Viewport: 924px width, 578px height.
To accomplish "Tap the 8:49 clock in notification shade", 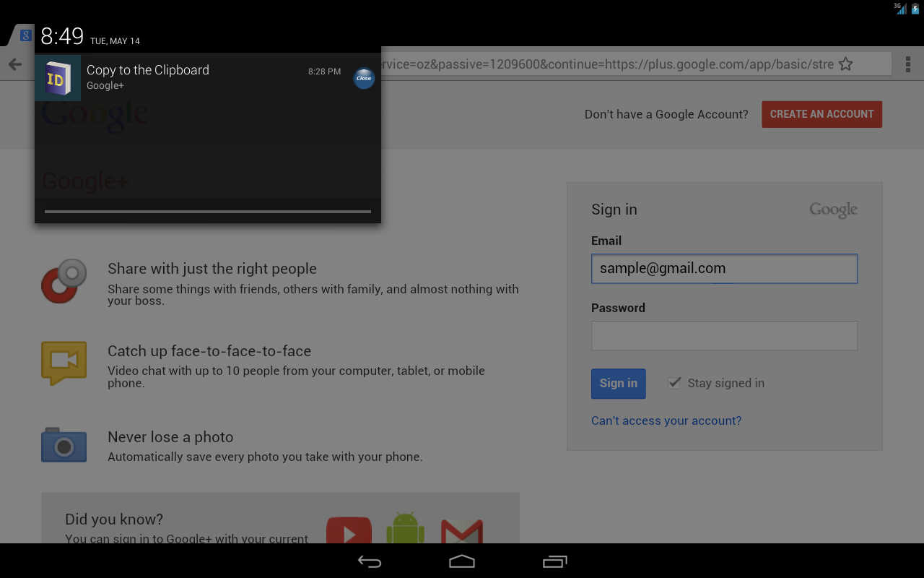I will point(62,35).
